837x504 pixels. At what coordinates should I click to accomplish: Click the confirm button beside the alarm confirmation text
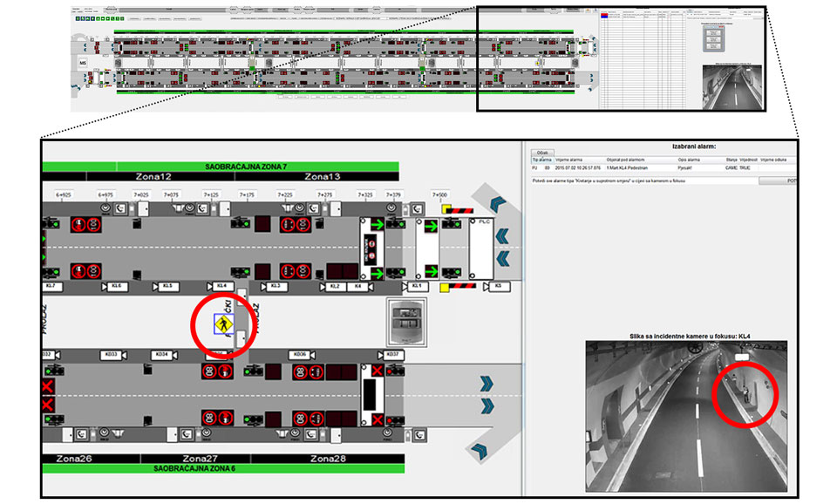[779, 181]
